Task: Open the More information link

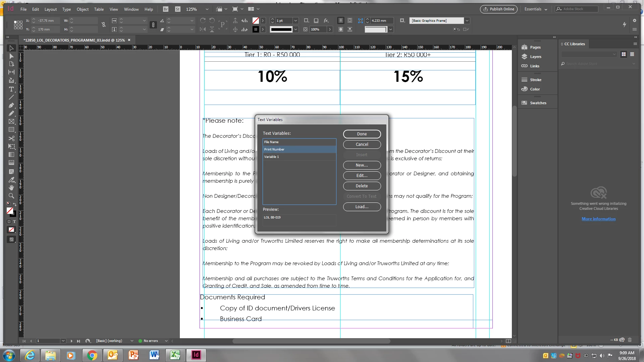Action: (598, 219)
